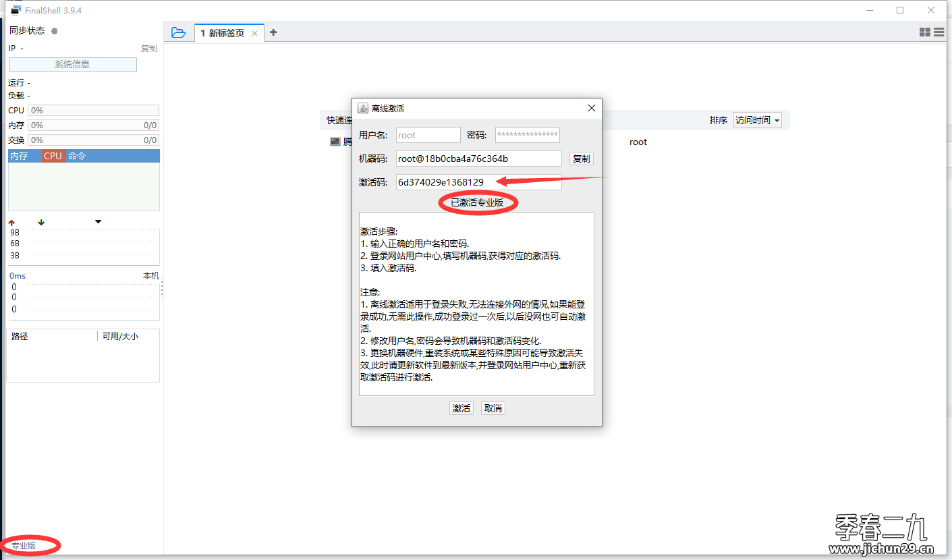Click the 本机 ping link

(x=151, y=275)
